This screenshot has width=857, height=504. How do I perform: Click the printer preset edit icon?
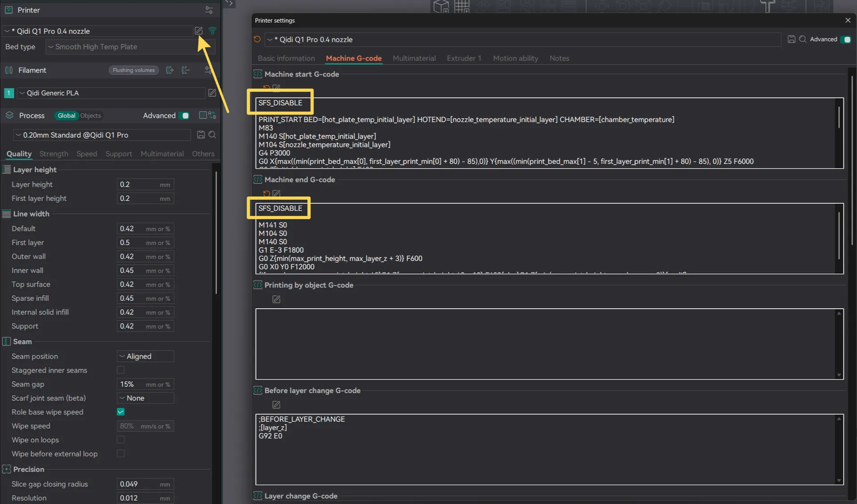click(199, 31)
